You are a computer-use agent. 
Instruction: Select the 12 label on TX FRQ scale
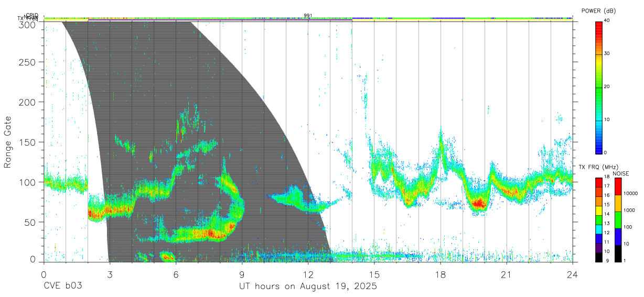pyautogui.click(x=607, y=232)
